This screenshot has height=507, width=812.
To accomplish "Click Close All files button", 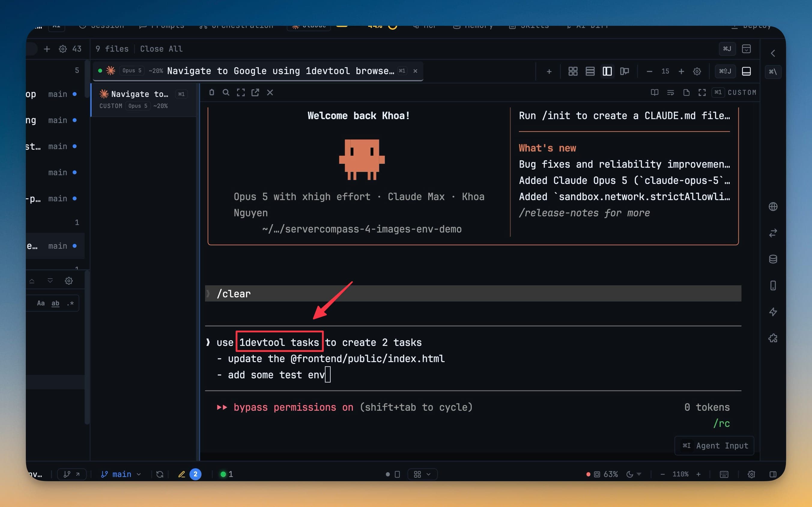I will (161, 49).
